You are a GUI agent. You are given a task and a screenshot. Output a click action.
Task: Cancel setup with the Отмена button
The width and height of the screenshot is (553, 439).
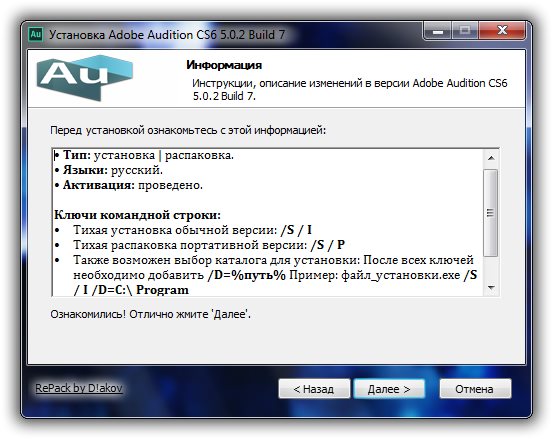pos(475,389)
